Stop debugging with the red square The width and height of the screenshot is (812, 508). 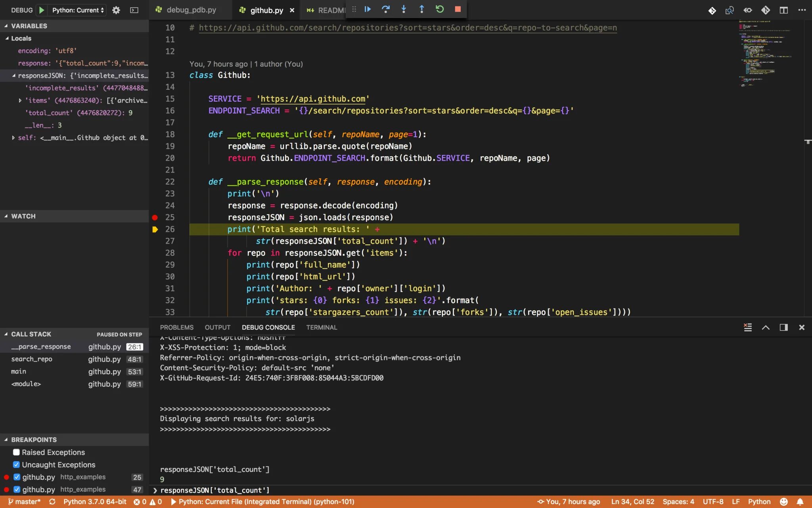pos(458,9)
